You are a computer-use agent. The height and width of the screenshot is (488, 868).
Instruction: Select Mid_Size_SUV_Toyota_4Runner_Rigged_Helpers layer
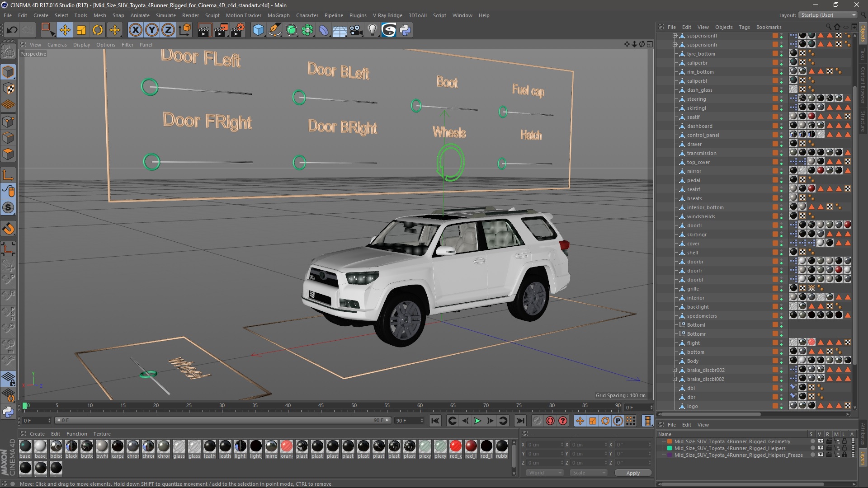coord(730,448)
